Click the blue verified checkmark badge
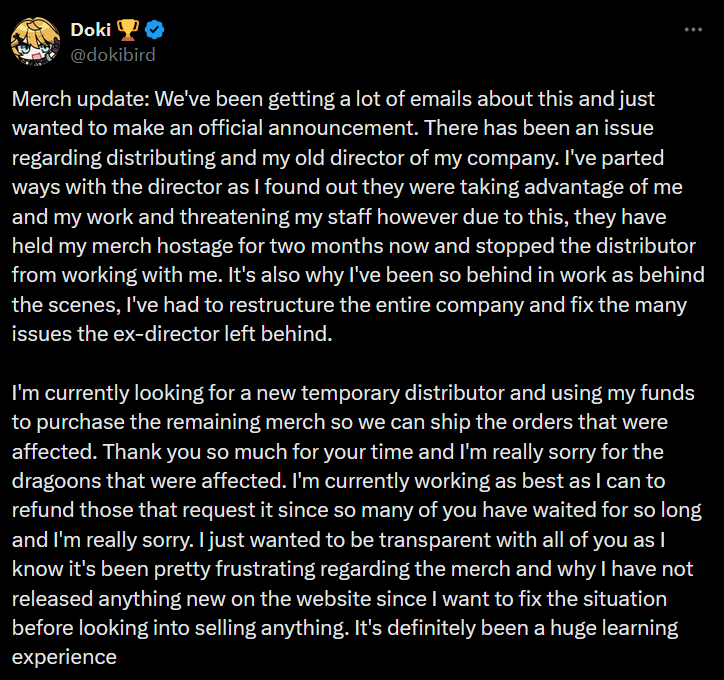Viewport: 724px width, 680px height. pos(140,30)
